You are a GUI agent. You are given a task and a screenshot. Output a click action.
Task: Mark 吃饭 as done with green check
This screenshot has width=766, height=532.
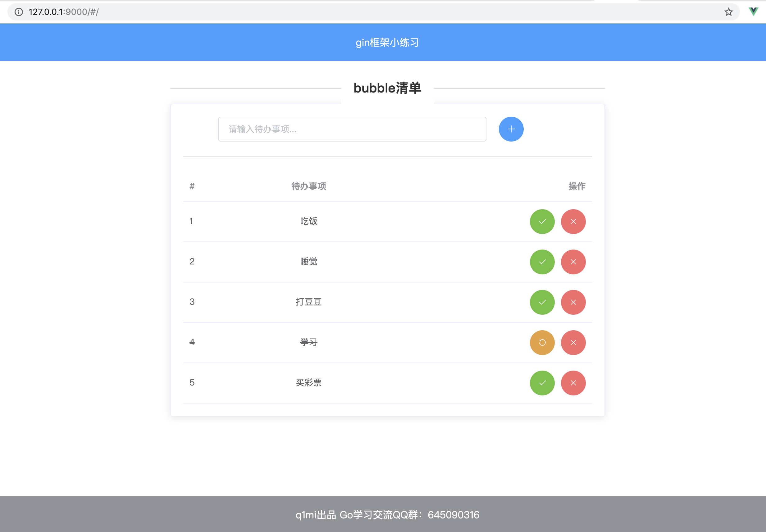542,222
